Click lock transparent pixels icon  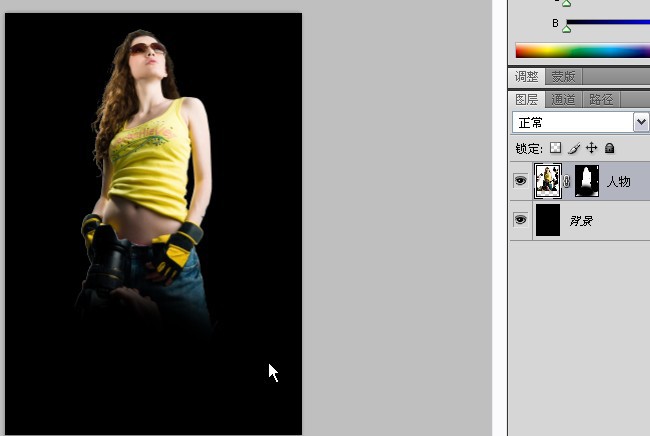(555, 148)
